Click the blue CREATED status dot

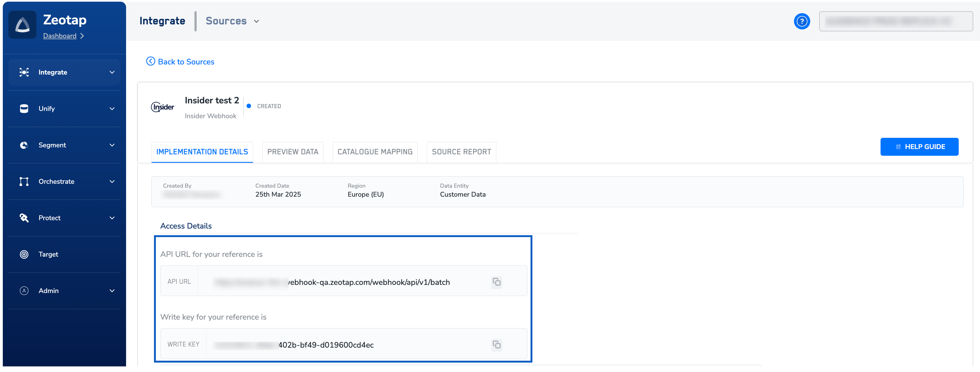249,106
